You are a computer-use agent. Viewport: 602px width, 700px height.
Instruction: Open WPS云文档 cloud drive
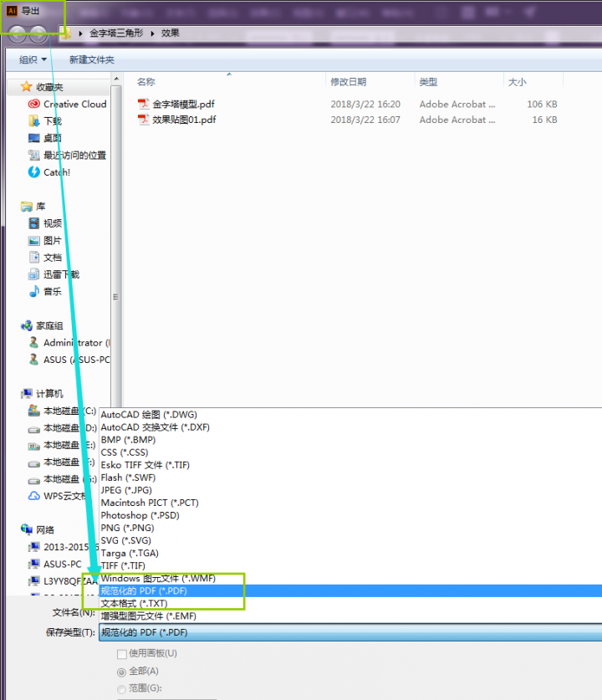tap(34, 496)
